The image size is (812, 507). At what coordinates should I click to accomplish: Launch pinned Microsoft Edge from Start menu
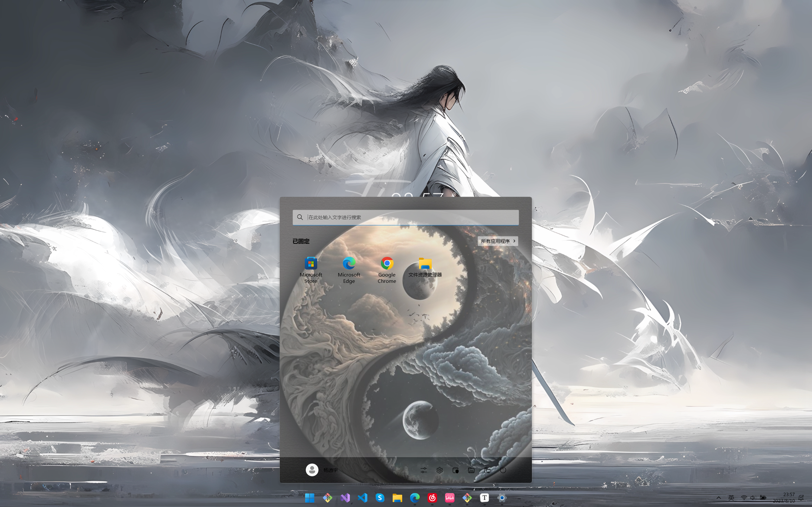pos(349,269)
